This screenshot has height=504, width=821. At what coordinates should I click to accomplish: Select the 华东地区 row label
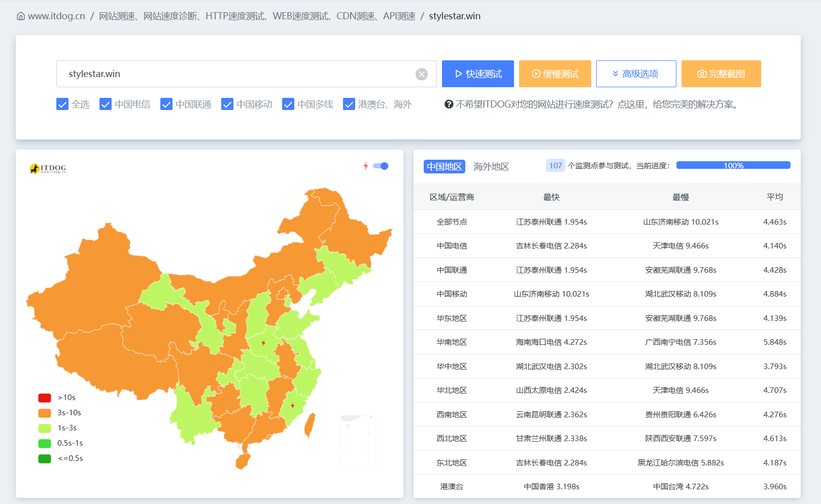pos(452,318)
